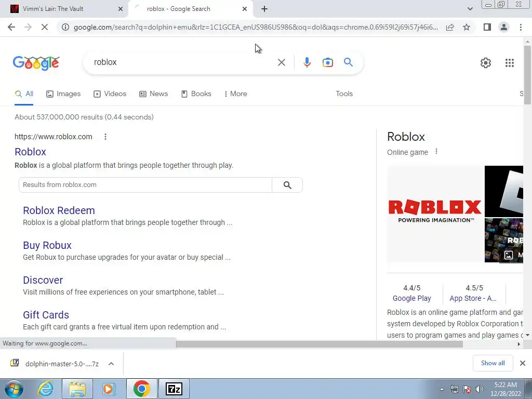Screen dimensions: 532x399
Task: Close the downloads bar
Action: (523, 363)
